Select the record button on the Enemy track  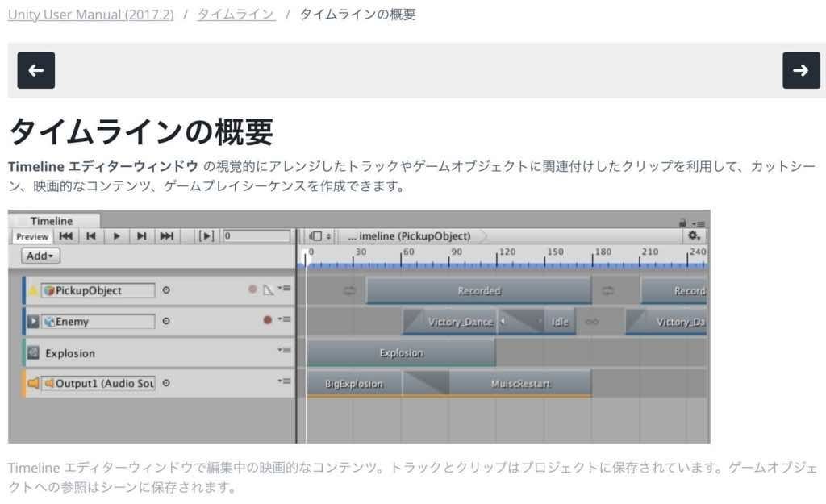pyautogui.click(x=267, y=320)
